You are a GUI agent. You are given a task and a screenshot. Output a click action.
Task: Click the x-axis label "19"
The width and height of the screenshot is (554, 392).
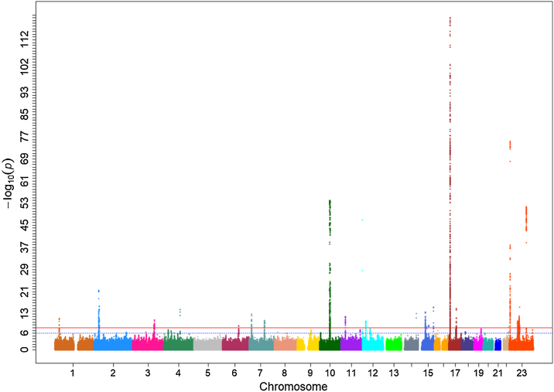(479, 373)
